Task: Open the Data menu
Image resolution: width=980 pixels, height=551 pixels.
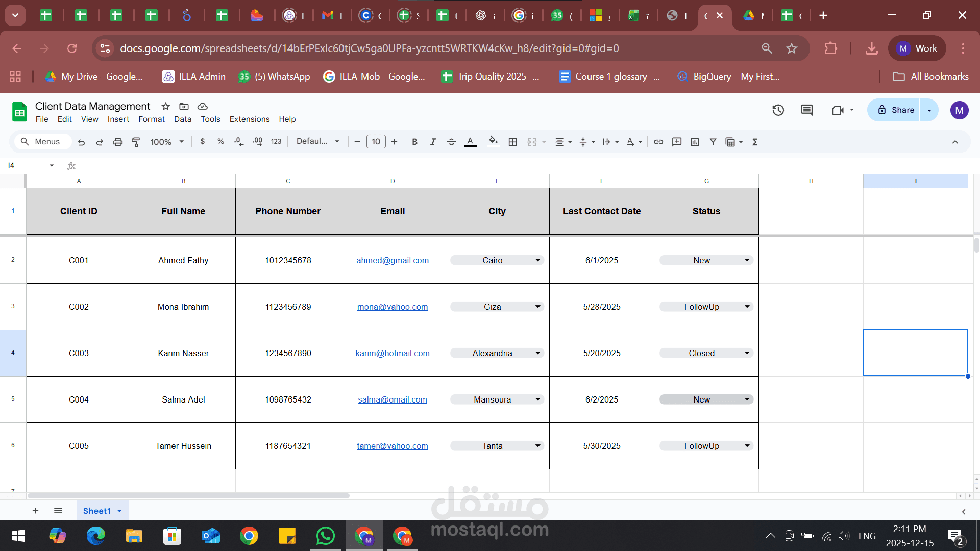Action: click(x=182, y=119)
